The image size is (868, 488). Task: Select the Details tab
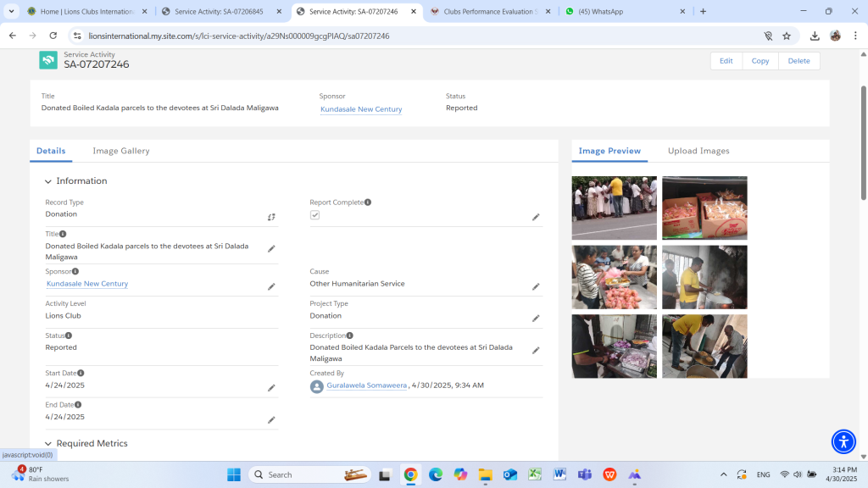click(51, 151)
